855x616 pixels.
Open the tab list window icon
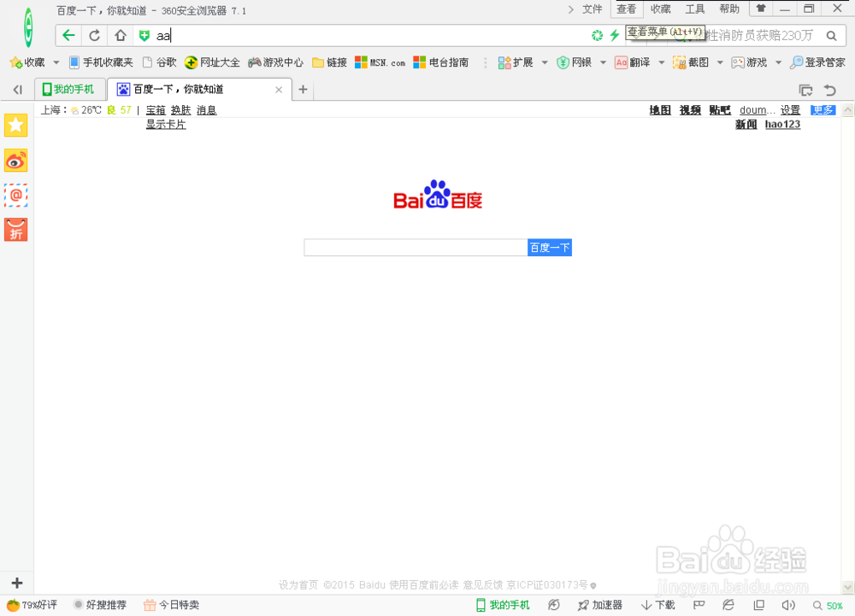(x=805, y=90)
